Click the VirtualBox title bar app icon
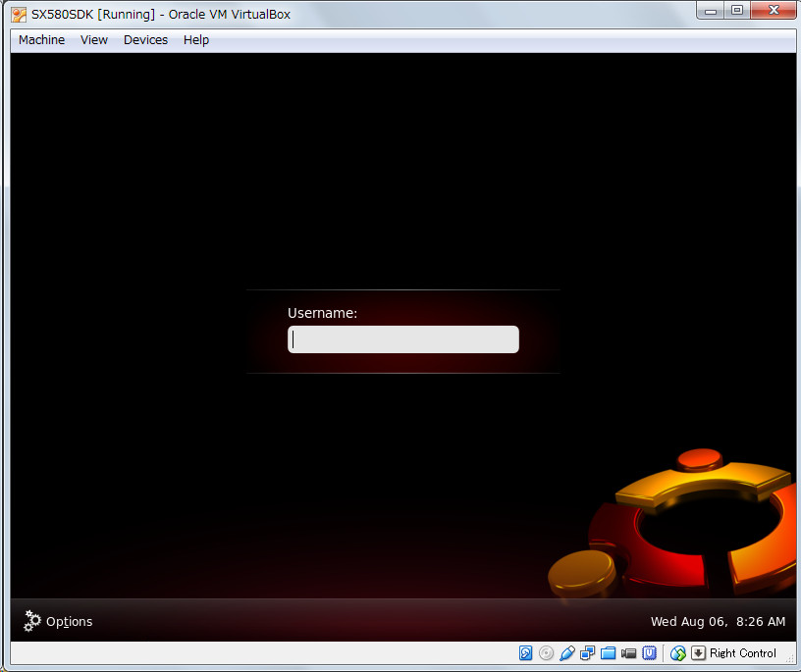This screenshot has height=672, width=801. point(19,15)
